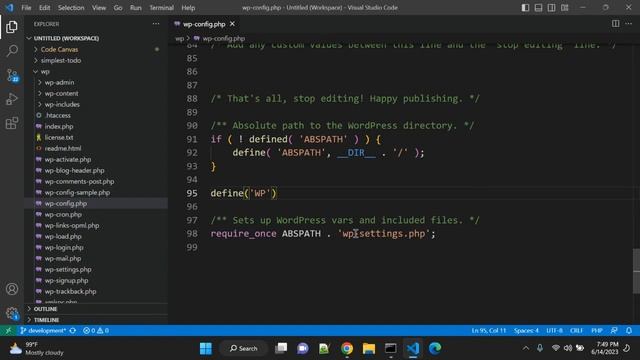640x360 pixels.
Task: Open the Extensions view
Action: 12,123
